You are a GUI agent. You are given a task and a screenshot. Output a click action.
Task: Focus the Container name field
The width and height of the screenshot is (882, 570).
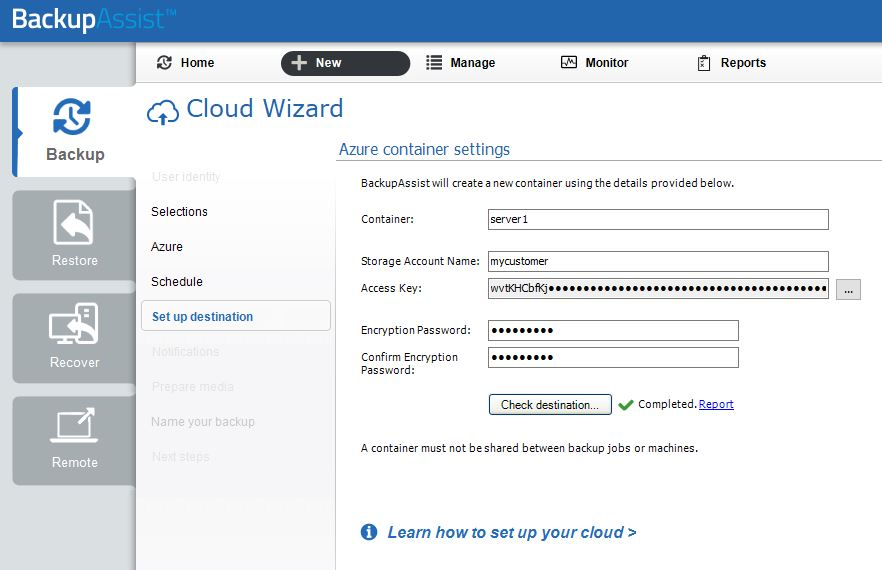point(658,219)
